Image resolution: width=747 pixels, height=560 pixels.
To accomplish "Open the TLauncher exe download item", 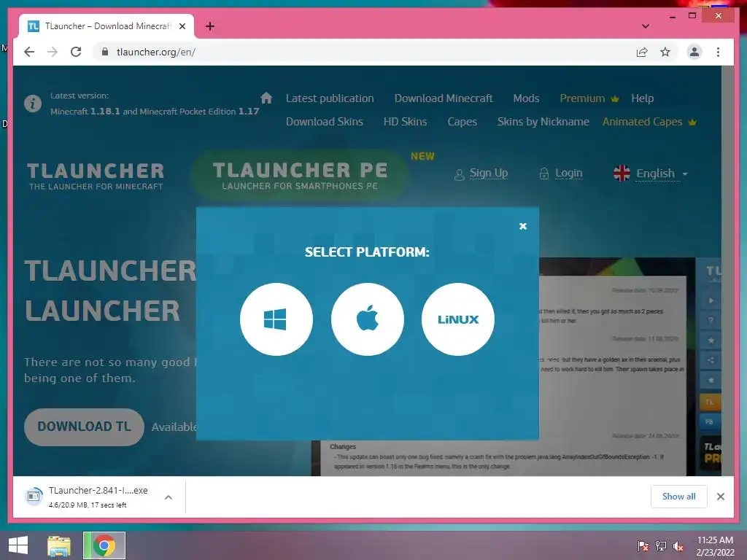I will (x=88, y=497).
